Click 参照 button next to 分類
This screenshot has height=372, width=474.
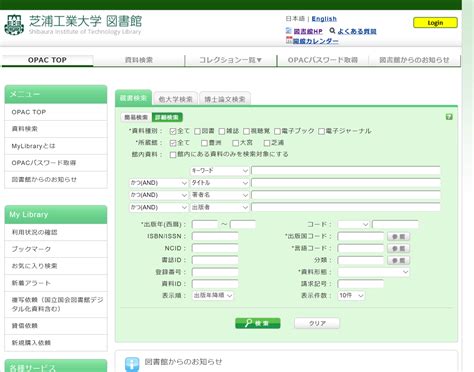tap(398, 260)
